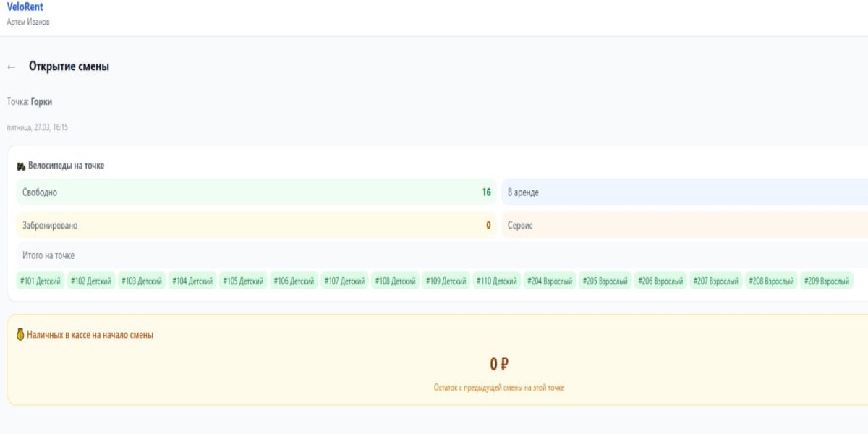This screenshot has width=868, height=434.
Task: Click the Сервис status row
Action: pos(684,225)
